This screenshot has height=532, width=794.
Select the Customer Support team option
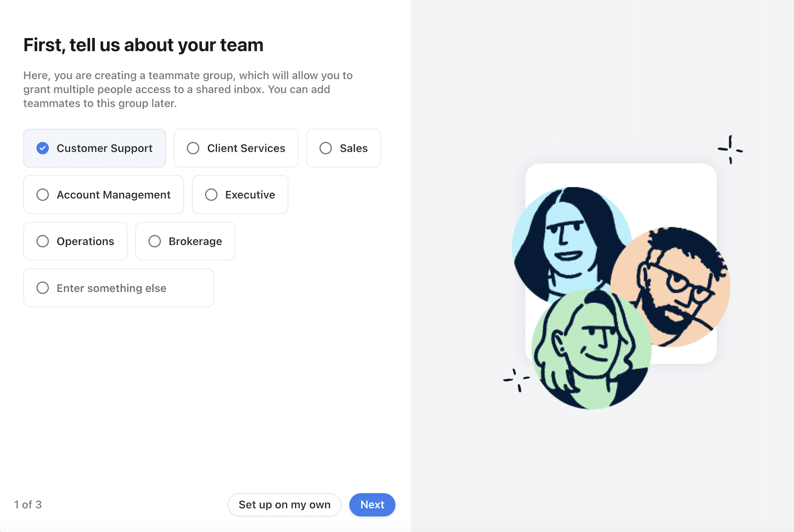click(94, 148)
